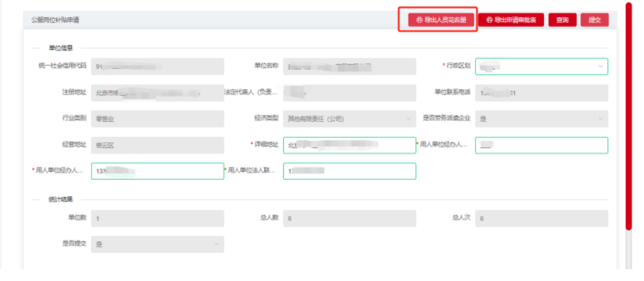Click the 用人单位法人联系 input field
Image resolution: width=644 pixels, height=281 pixels.
click(349, 171)
